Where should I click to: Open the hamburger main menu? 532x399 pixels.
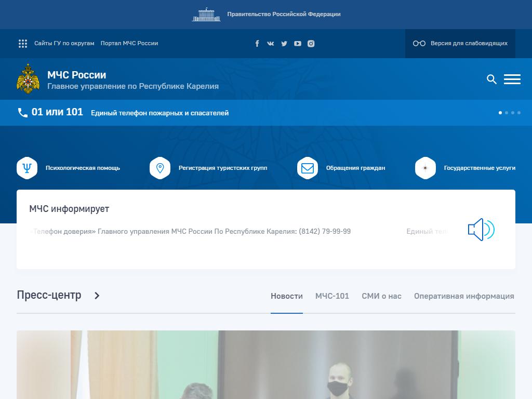click(x=512, y=79)
